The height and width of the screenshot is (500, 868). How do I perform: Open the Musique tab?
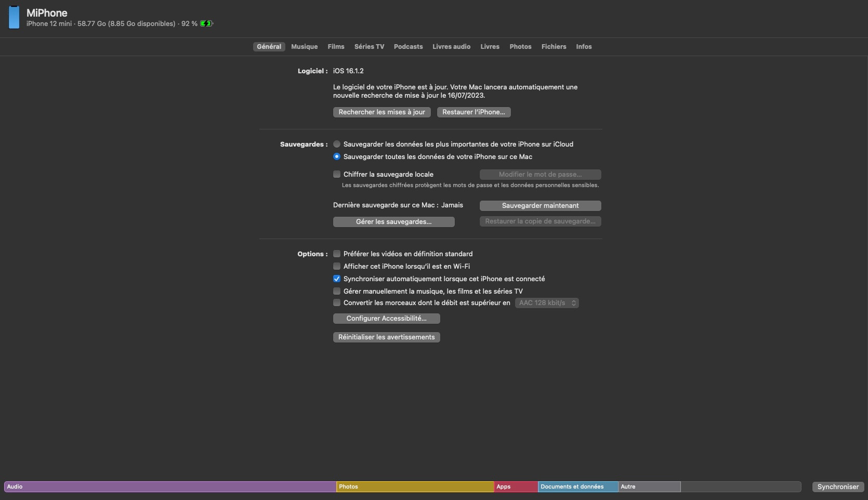[x=305, y=47]
